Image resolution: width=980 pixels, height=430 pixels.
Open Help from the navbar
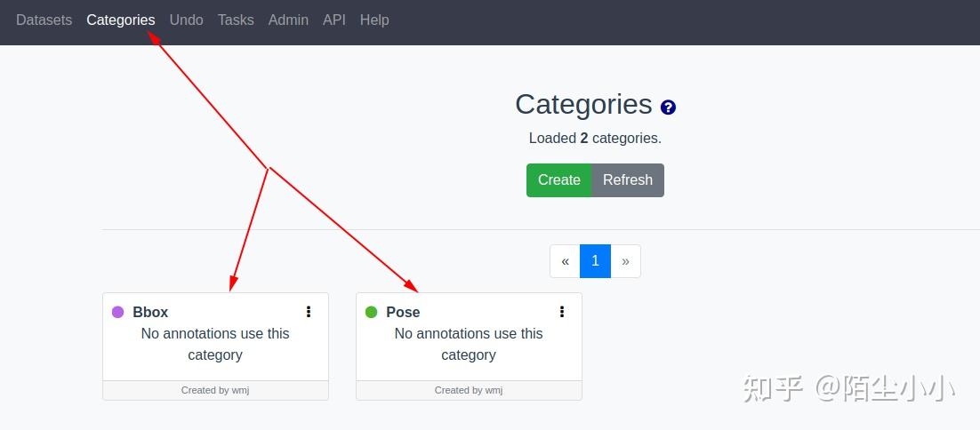pos(374,20)
